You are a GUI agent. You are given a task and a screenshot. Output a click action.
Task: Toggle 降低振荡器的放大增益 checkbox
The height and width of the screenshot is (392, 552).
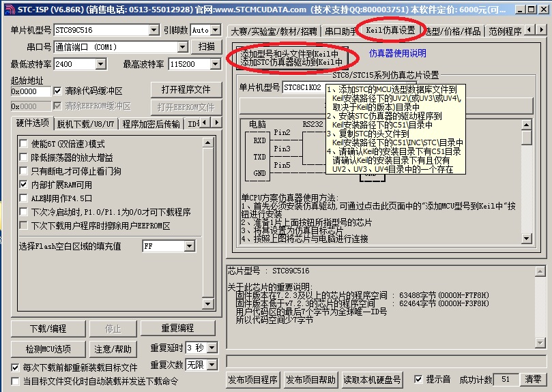tap(24, 157)
